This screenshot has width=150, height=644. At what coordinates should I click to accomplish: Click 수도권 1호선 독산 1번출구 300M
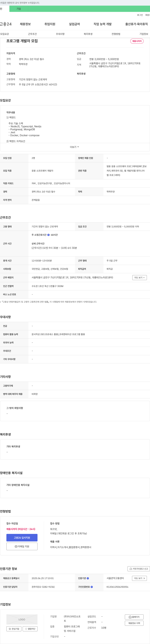pyautogui.click(x=47, y=286)
